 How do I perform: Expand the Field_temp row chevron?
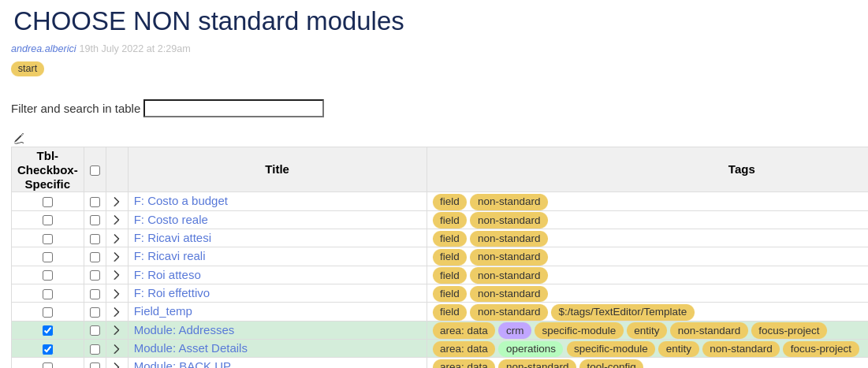click(x=116, y=312)
